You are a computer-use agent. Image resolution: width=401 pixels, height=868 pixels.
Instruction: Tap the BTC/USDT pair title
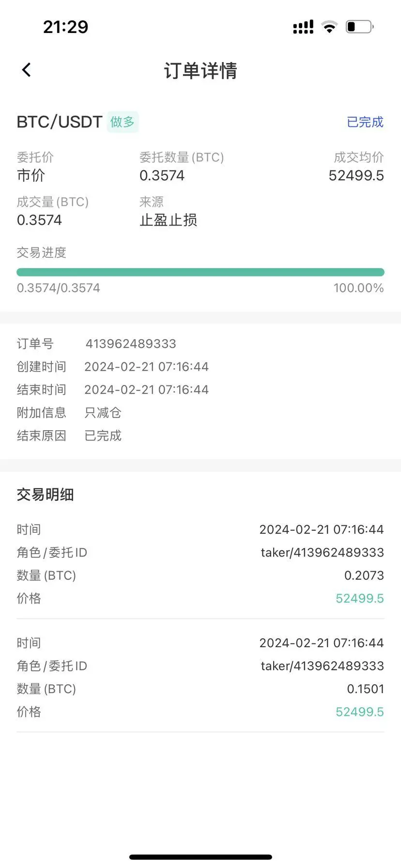pyautogui.click(x=60, y=122)
